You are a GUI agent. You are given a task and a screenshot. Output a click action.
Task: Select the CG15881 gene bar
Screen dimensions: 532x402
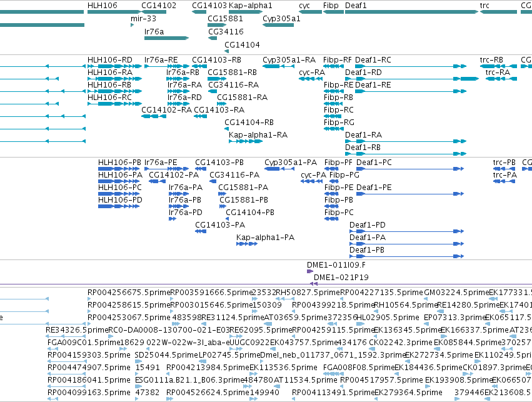coord(217,25)
